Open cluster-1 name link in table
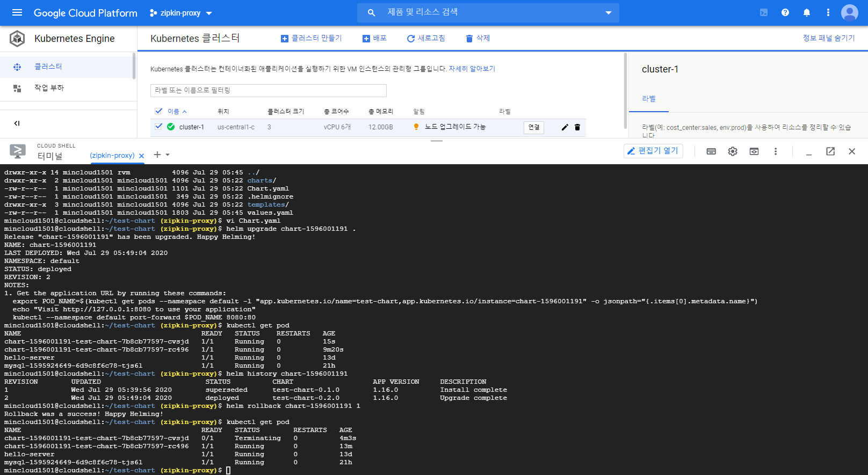Viewport: 868px width, 475px height. point(192,127)
